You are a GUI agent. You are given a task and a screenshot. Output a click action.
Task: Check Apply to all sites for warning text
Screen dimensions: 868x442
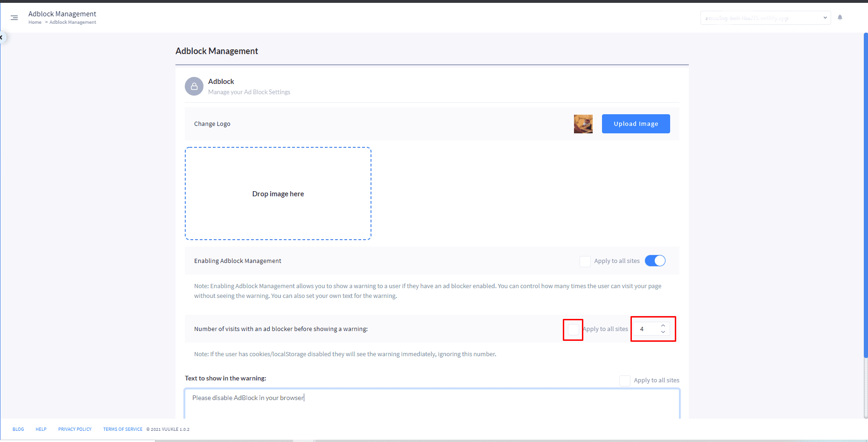click(x=625, y=380)
